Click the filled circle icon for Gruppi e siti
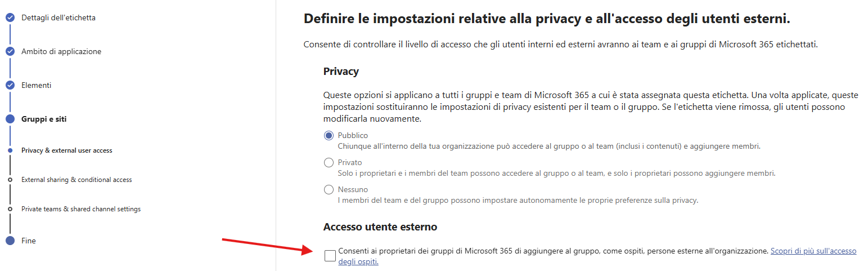 coord(10,119)
